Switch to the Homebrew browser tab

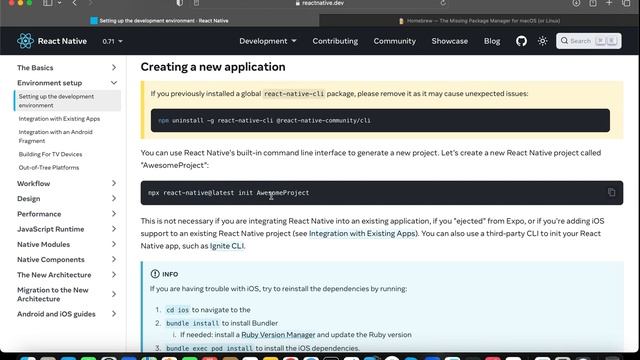(479, 20)
